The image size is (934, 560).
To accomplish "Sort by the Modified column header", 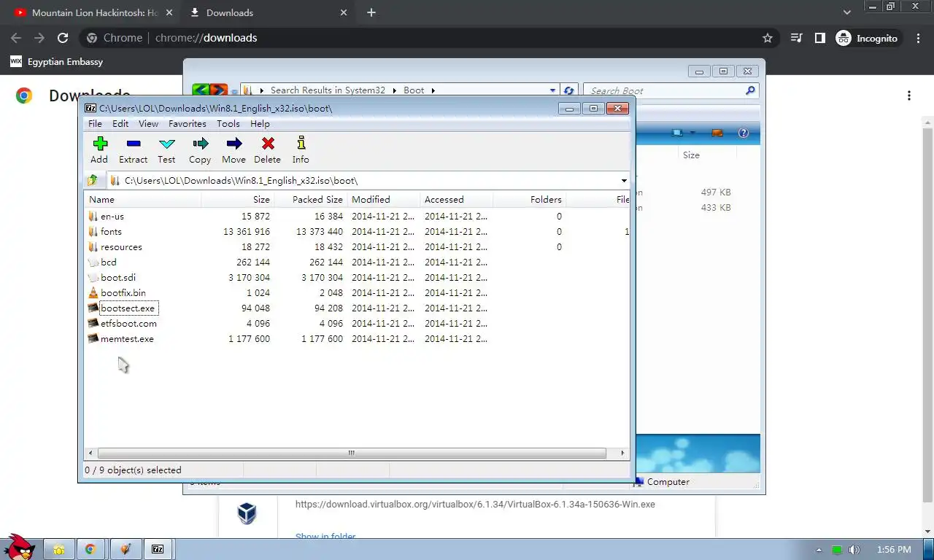I will point(383,199).
